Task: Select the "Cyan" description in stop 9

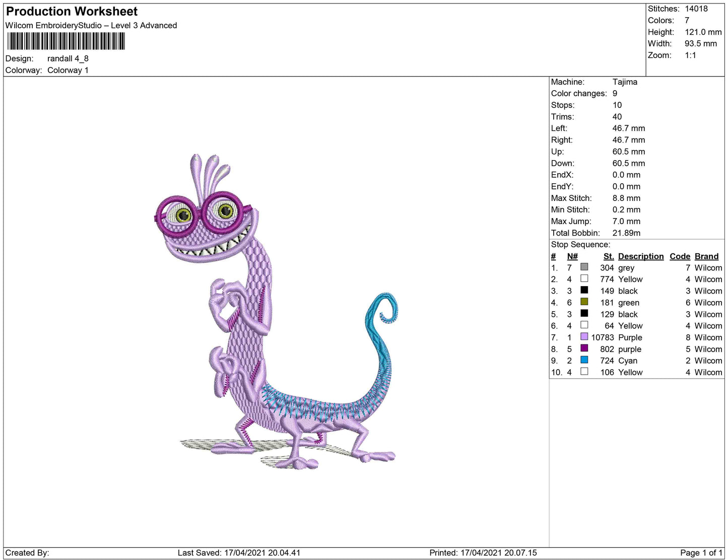Action: pyautogui.click(x=628, y=360)
